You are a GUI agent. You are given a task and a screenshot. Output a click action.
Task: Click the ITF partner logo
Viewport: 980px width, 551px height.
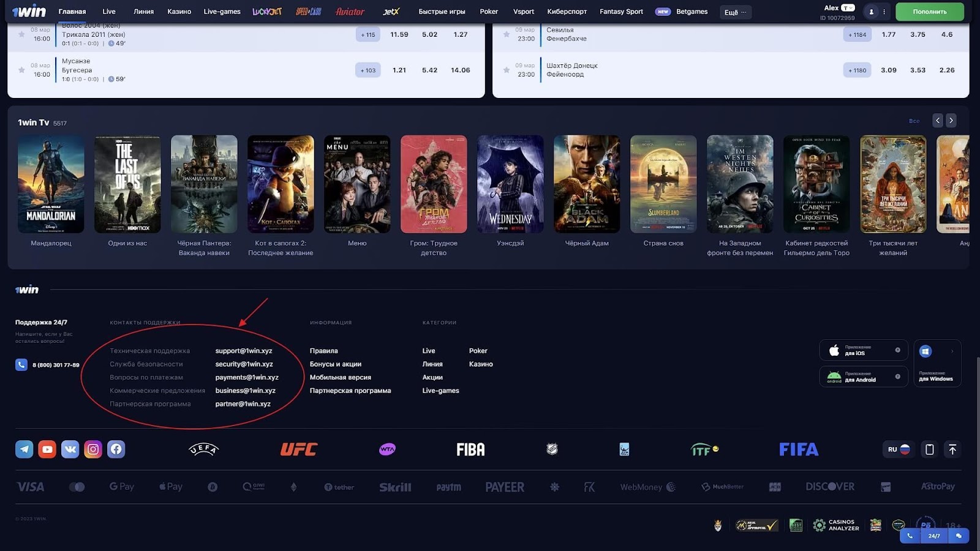[x=704, y=449]
